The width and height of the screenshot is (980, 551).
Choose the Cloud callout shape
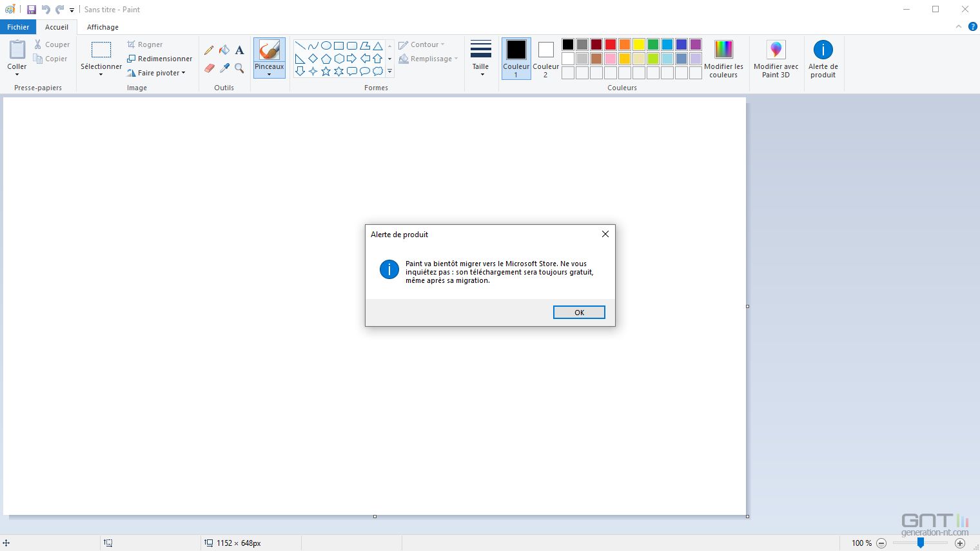click(378, 72)
